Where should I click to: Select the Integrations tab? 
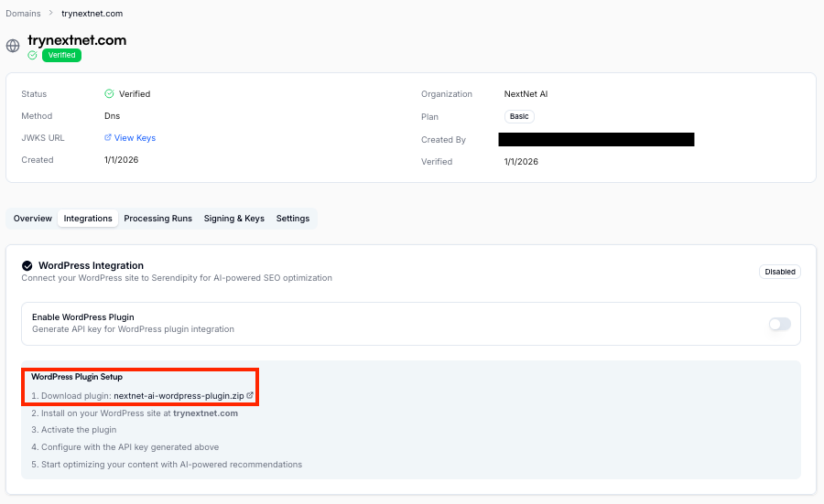pos(88,219)
